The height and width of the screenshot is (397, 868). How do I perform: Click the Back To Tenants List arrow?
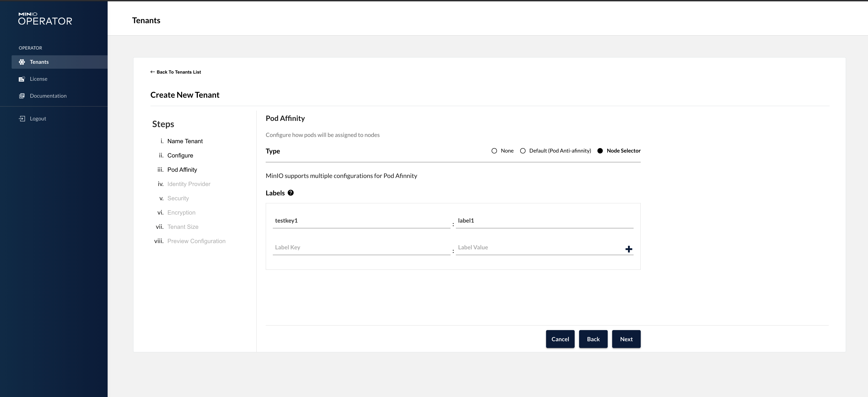[x=153, y=72]
